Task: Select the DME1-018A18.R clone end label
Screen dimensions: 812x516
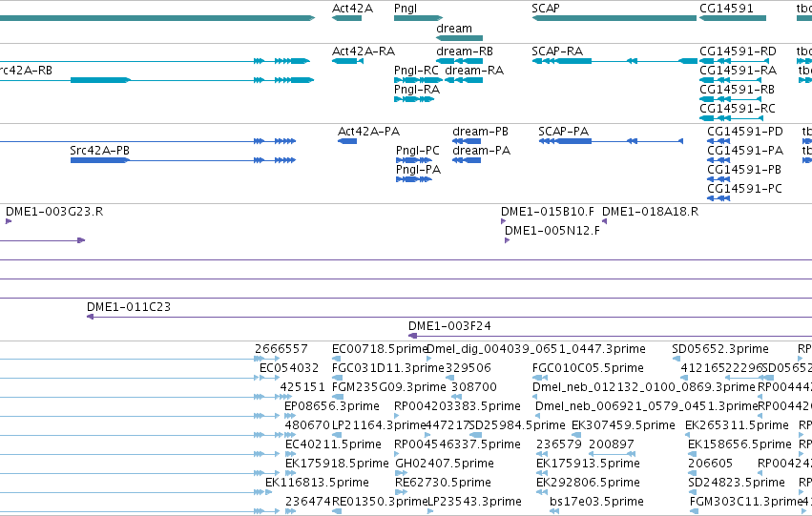Action: 650,212
